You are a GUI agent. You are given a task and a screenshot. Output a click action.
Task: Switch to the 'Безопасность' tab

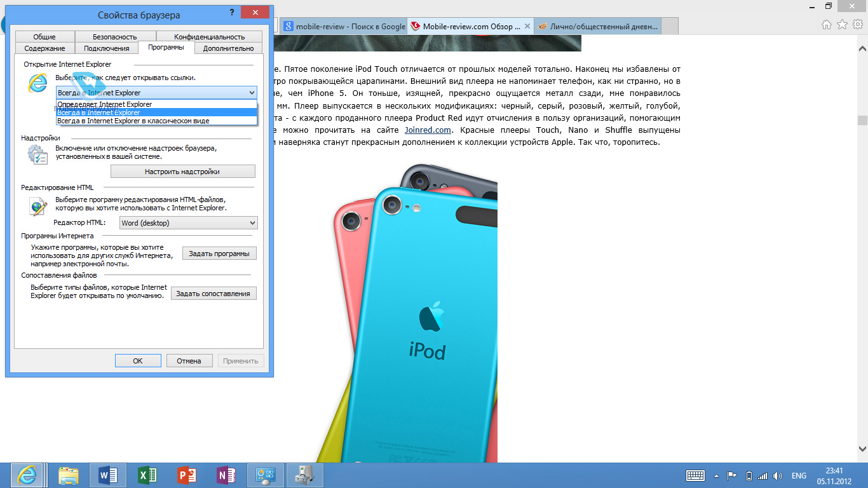coord(115,37)
